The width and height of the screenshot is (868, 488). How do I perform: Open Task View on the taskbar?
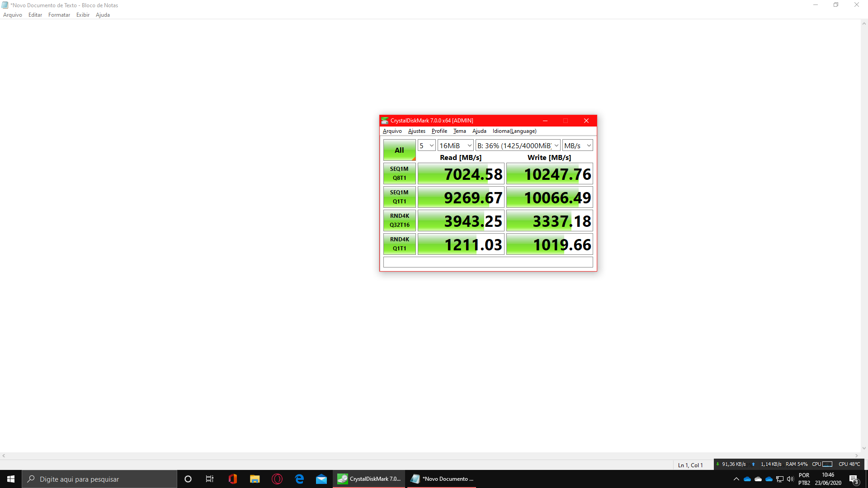coord(210,479)
